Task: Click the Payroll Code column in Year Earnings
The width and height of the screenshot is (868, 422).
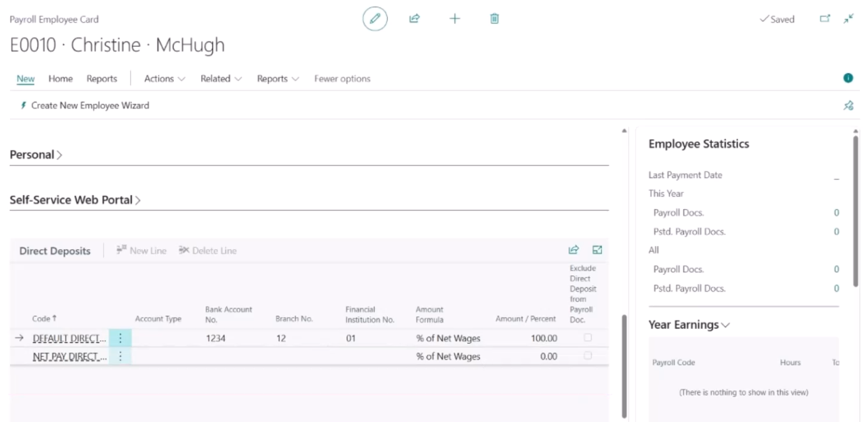Action: (x=673, y=362)
